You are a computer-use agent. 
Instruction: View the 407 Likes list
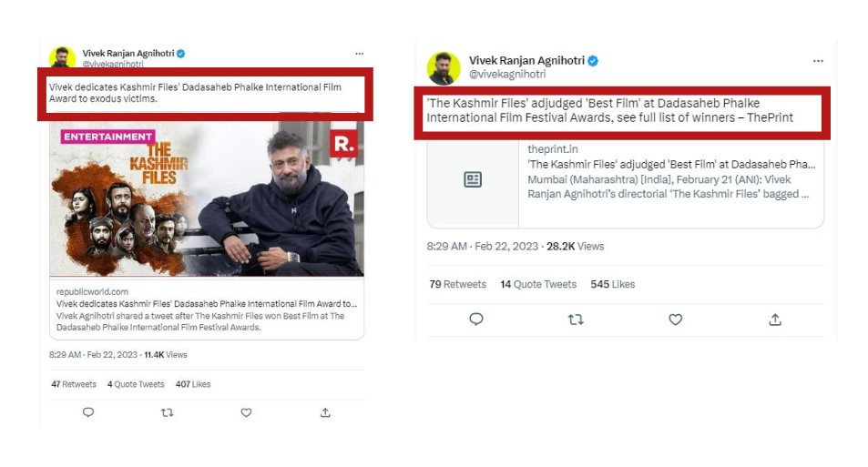193,384
